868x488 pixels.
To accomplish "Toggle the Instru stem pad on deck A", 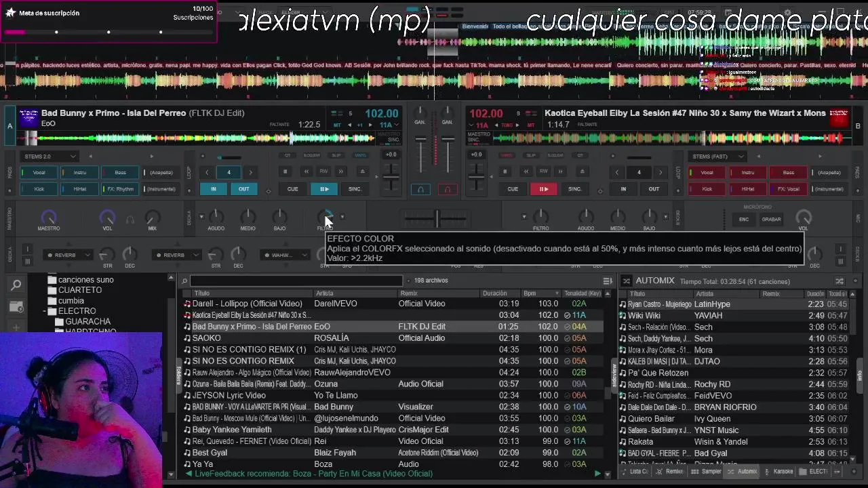I will tap(80, 172).
